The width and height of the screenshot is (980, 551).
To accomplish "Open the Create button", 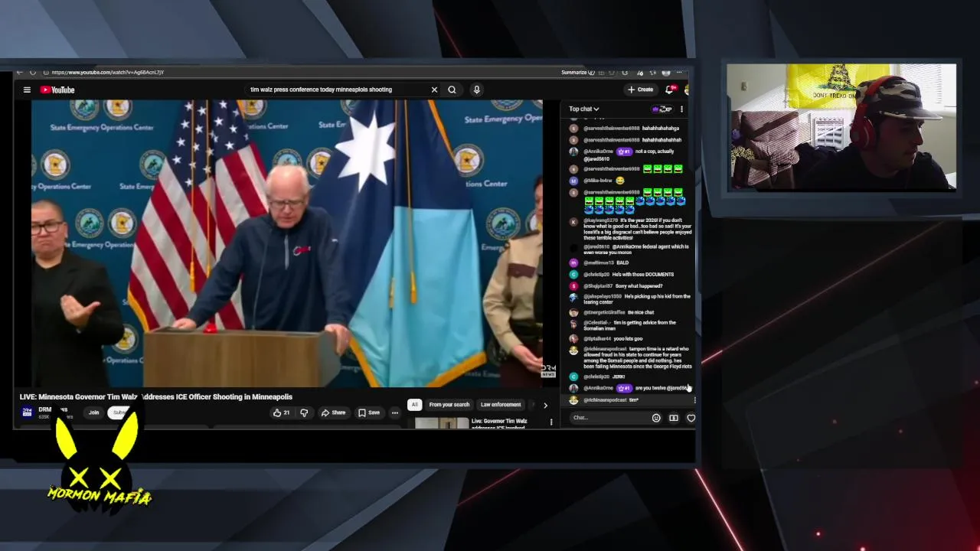I will [641, 90].
